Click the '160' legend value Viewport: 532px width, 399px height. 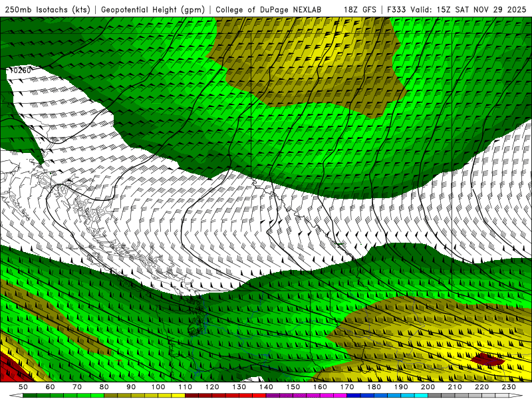(320, 387)
